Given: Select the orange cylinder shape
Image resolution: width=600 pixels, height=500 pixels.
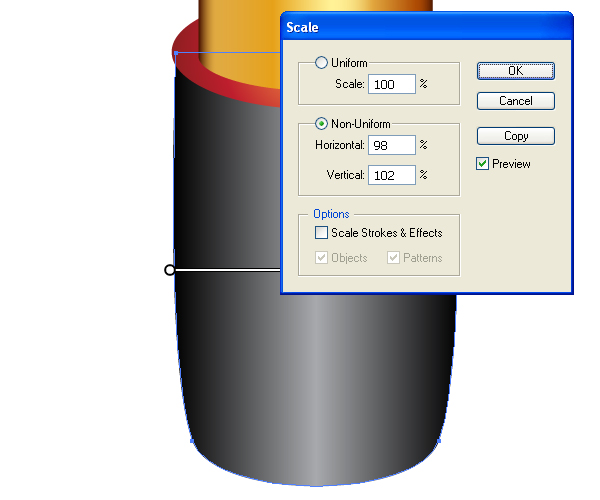Looking at the screenshot, I should pos(240,25).
